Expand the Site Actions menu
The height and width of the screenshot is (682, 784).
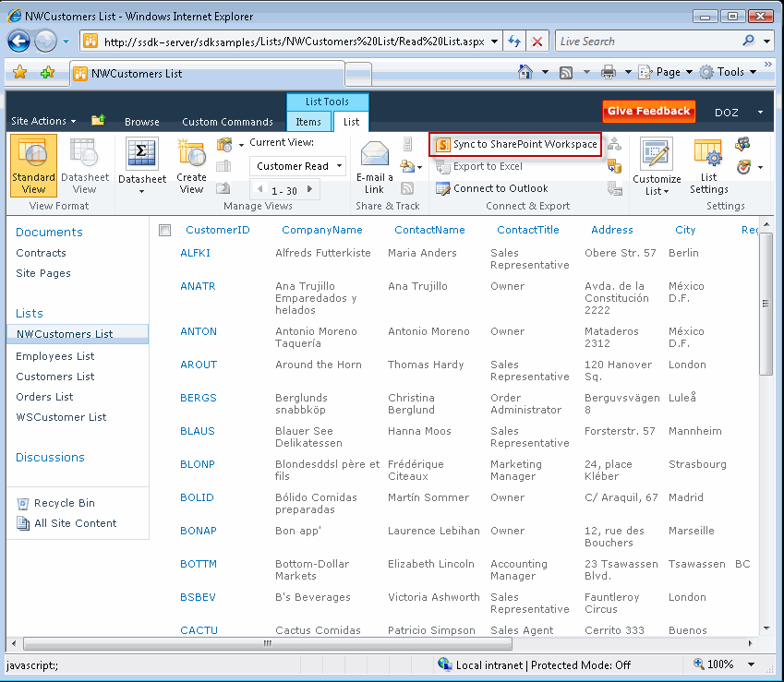43,122
